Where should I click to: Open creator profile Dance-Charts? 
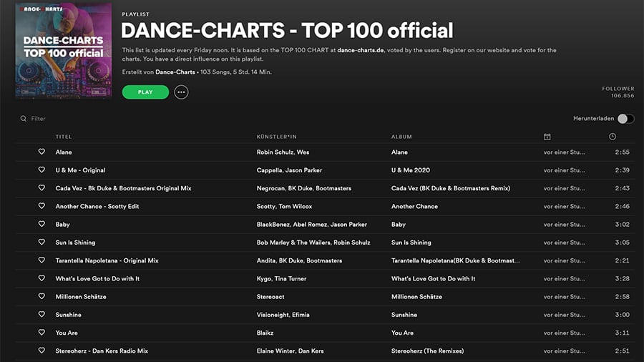(175, 72)
